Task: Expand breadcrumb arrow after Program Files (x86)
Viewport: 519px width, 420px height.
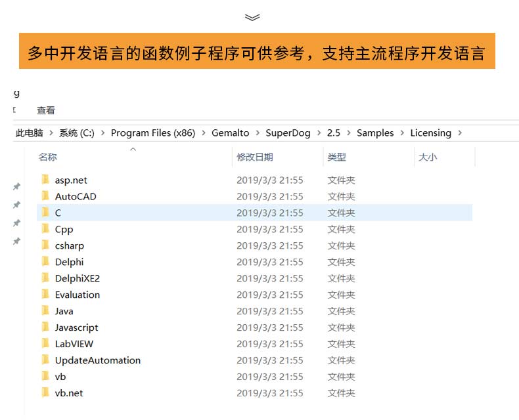Action: click(204, 133)
